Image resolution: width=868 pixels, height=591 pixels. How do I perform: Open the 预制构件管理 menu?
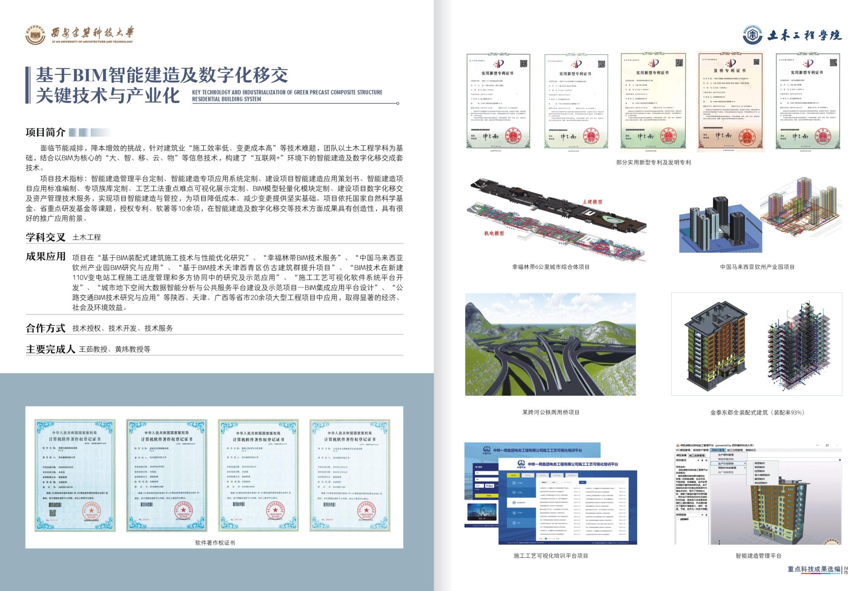[718, 450]
